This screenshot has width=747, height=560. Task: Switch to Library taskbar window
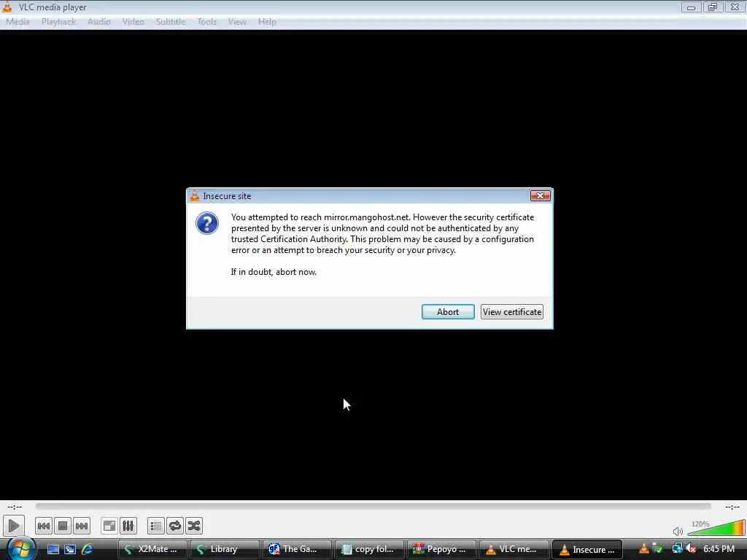click(225, 549)
